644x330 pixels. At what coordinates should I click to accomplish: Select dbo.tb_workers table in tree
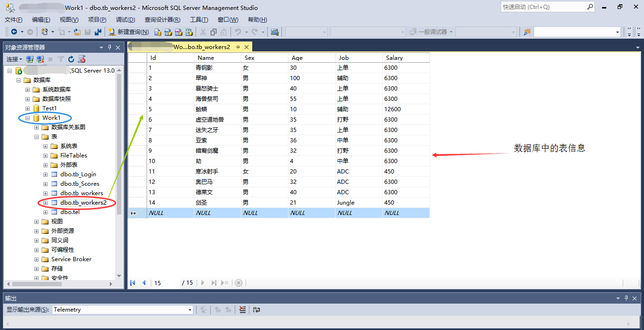coord(82,193)
